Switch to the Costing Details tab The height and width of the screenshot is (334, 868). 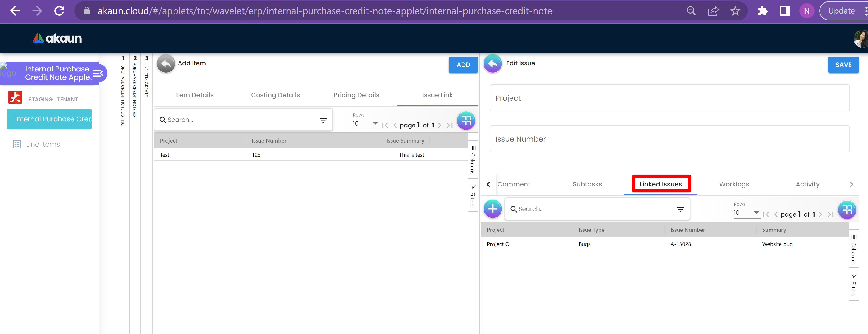point(275,95)
